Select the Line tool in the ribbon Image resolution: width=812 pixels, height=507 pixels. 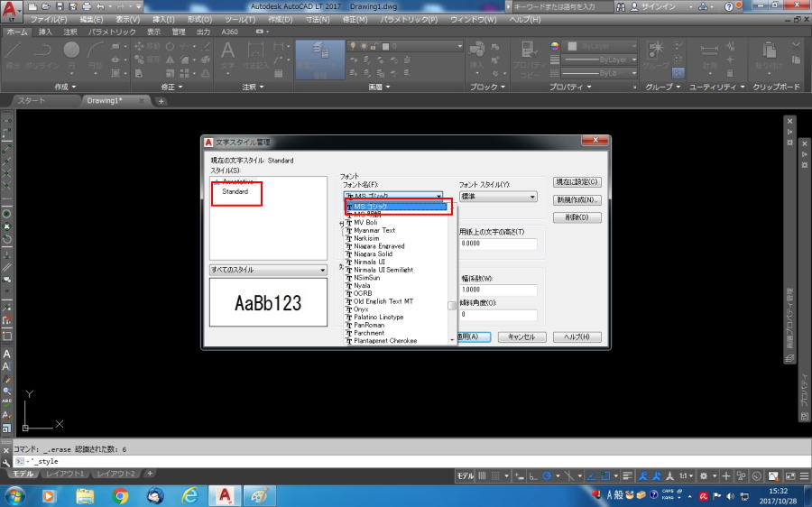click(x=13, y=56)
